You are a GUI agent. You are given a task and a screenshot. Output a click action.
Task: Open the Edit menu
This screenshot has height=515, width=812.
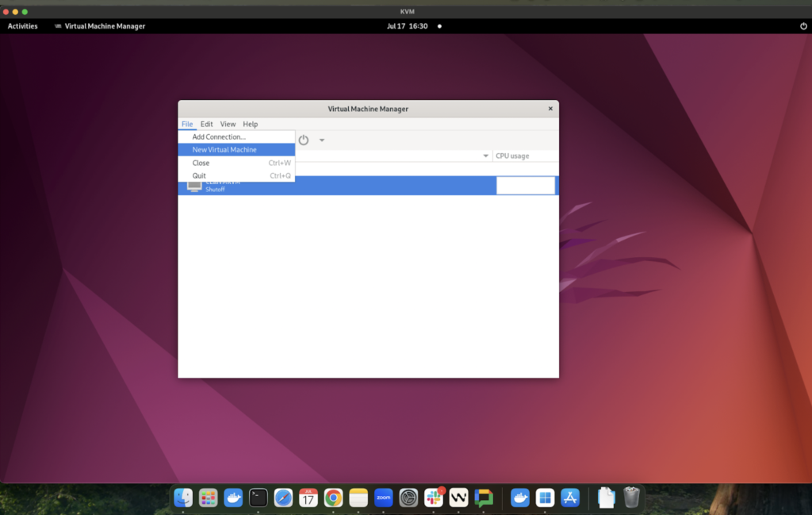(207, 124)
